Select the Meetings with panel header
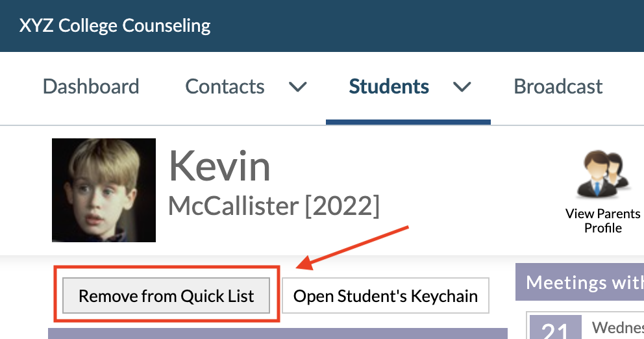644x339 pixels. (580, 282)
